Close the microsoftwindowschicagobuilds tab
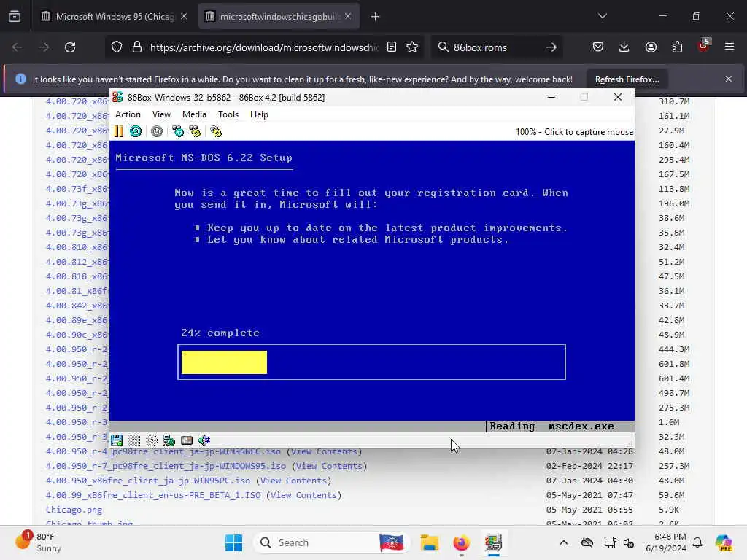This screenshot has width=747, height=560. (x=348, y=17)
